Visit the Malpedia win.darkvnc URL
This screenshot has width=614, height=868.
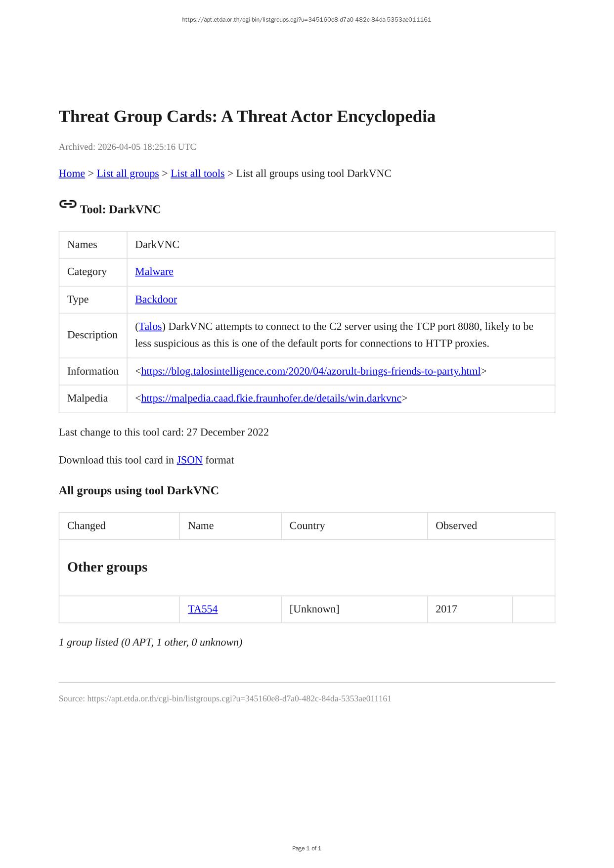point(271,398)
